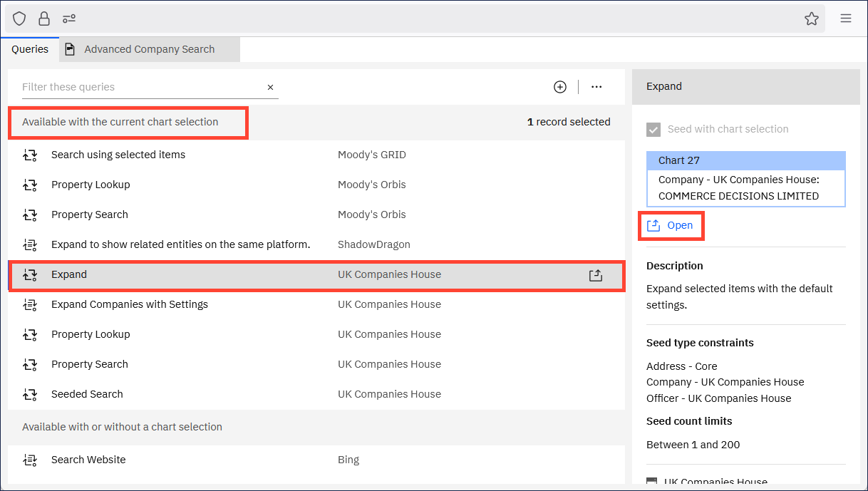Click UK Companies House Property Search icon
The height and width of the screenshot is (491, 868).
(x=30, y=364)
